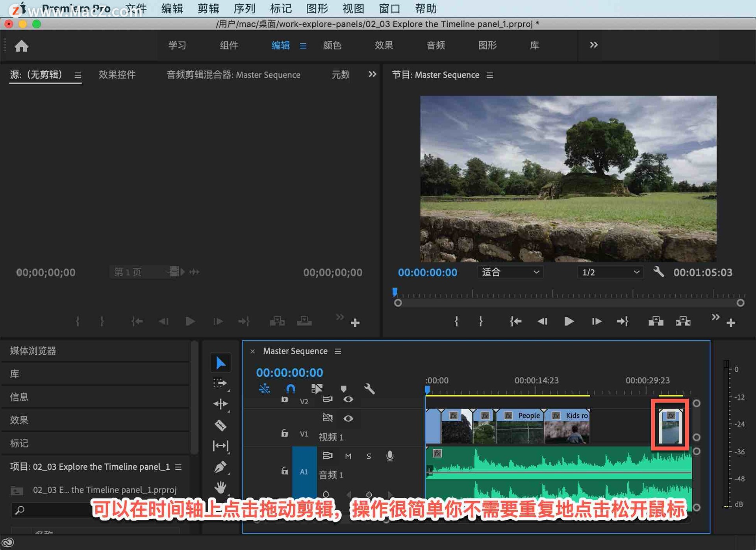
Task: Solo audio track A1
Action: pyautogui.click(x=369, y=456)
